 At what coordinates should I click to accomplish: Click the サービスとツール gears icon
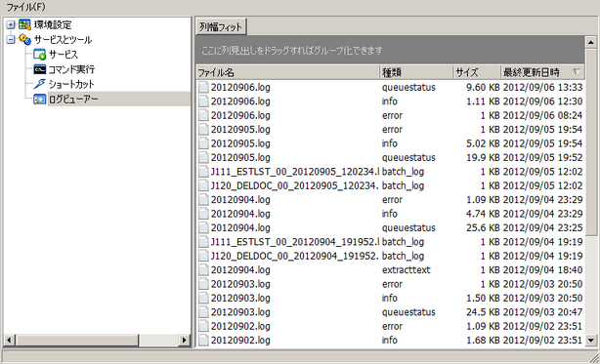point(24,39)
